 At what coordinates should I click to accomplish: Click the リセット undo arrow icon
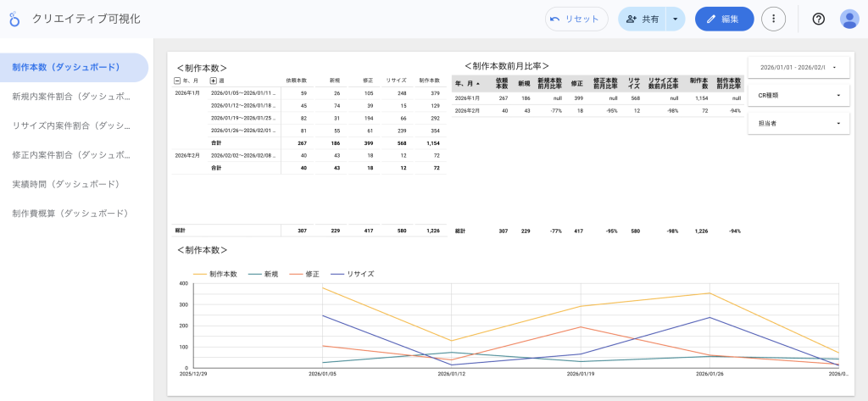coord(554,19)
